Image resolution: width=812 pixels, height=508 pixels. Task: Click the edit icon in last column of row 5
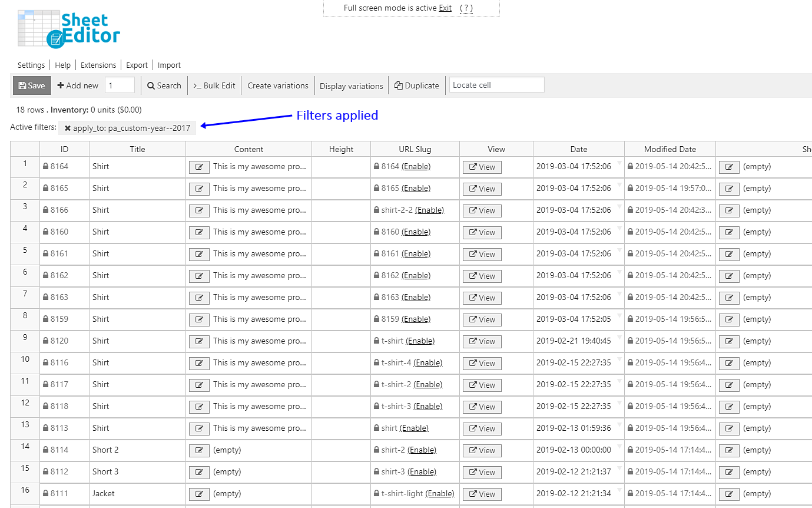[x=729, y=255]
